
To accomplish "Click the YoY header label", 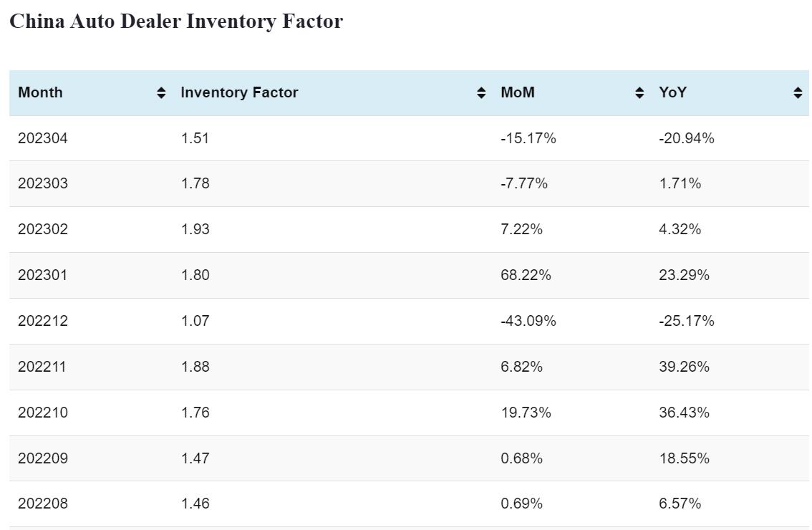I will (x=672, y=92).
